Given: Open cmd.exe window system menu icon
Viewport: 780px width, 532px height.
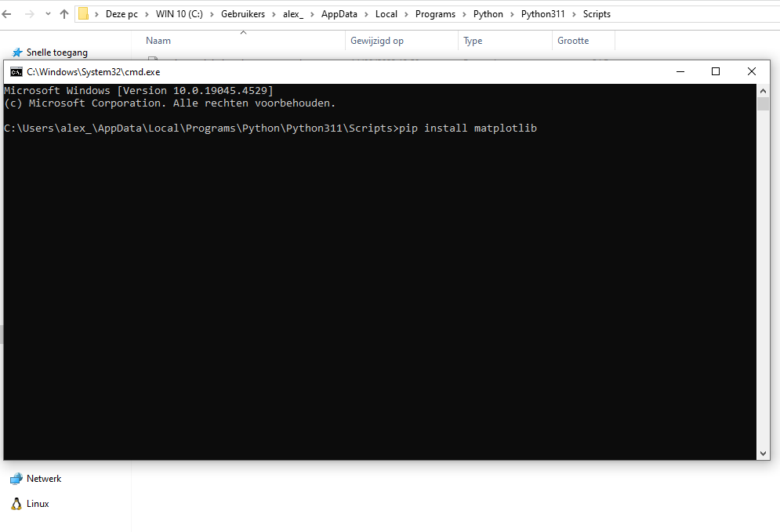Looking at the screenshot, I should 16,72.
